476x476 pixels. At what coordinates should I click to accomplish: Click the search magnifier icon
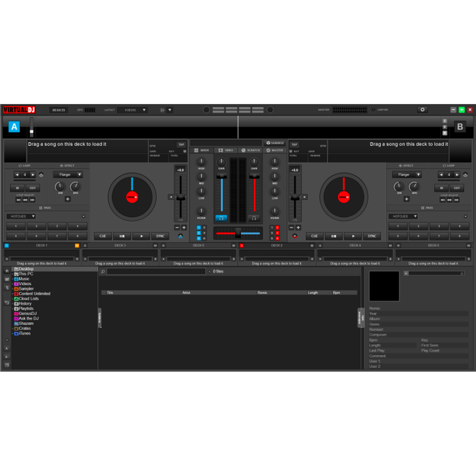103,271
